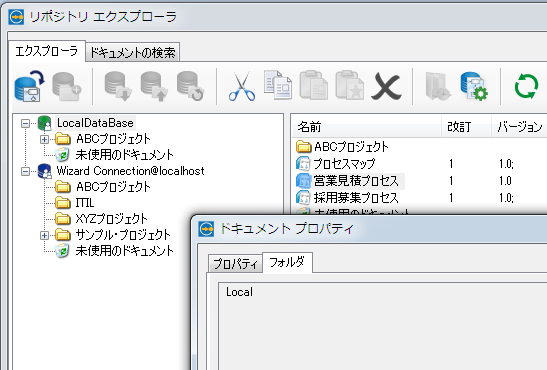Select 採用募集プロセス document in the list
The height and width of the screenshot is (370, 547).
pos(356,198)
